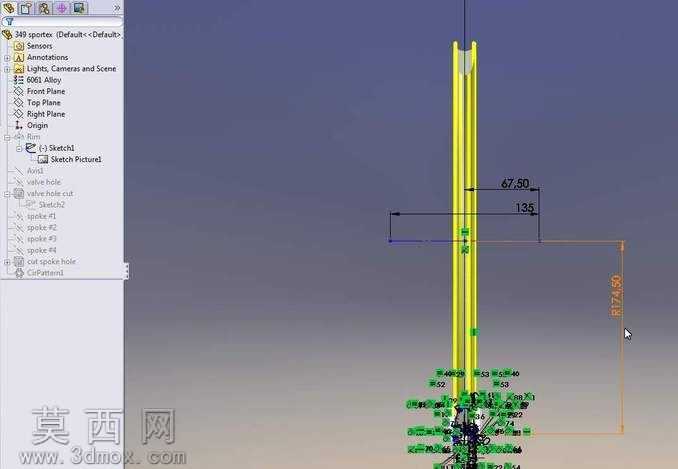Click the Sketch1 sketch icon
The image size is (678, 469).
tap(31, 148)
